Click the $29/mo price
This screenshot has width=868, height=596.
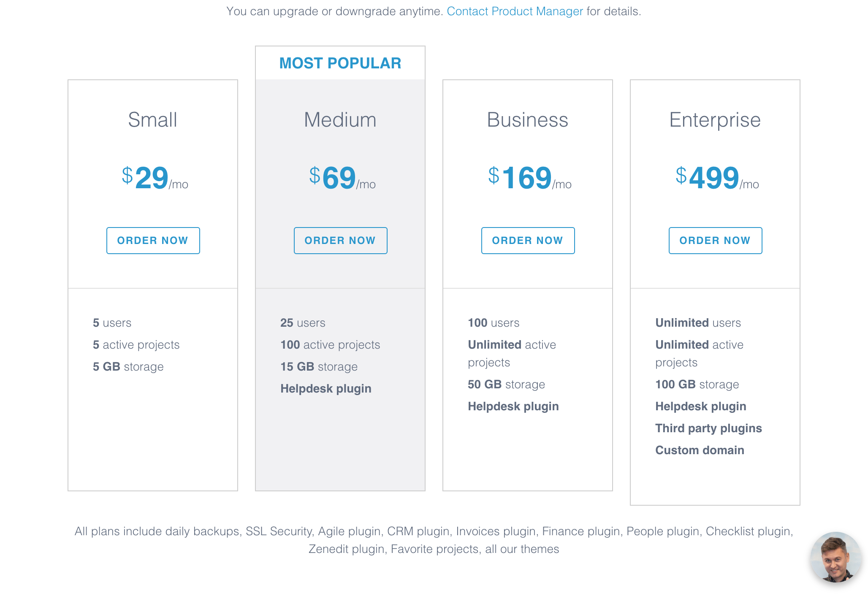154,178
